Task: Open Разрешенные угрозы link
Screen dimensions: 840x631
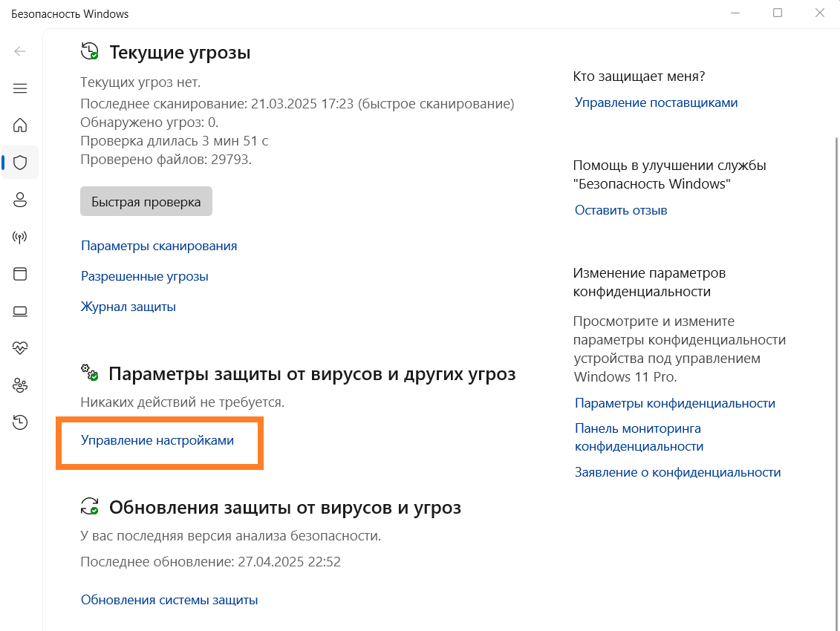Action: [145, 276]
